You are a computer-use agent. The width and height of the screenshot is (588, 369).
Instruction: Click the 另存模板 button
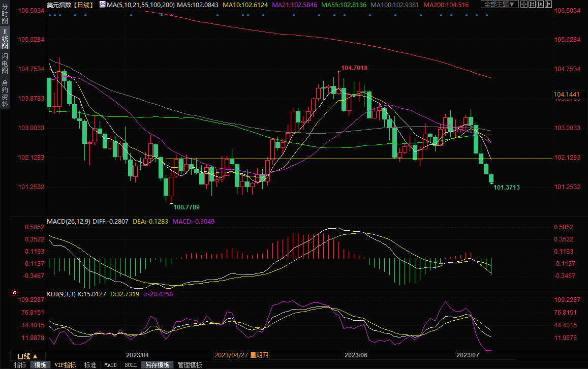(158, 365)
